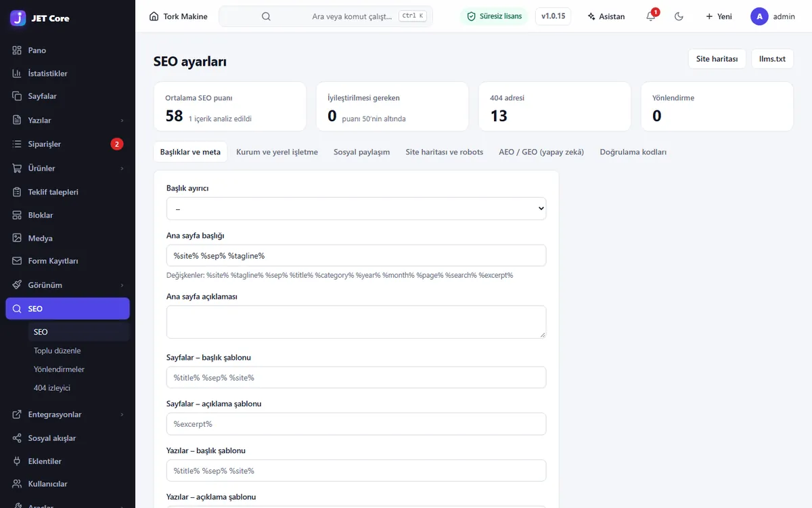Image resolution: width=812 pixels, height=508 pixels.
Task: Click the Değişkenler hint text line
Action: [340, 275]
